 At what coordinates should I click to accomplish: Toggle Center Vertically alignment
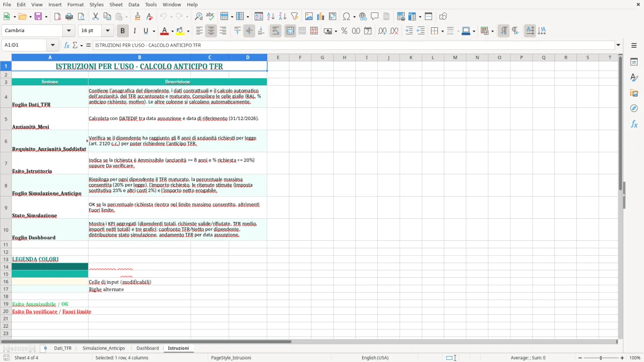[x=249, y=31]
